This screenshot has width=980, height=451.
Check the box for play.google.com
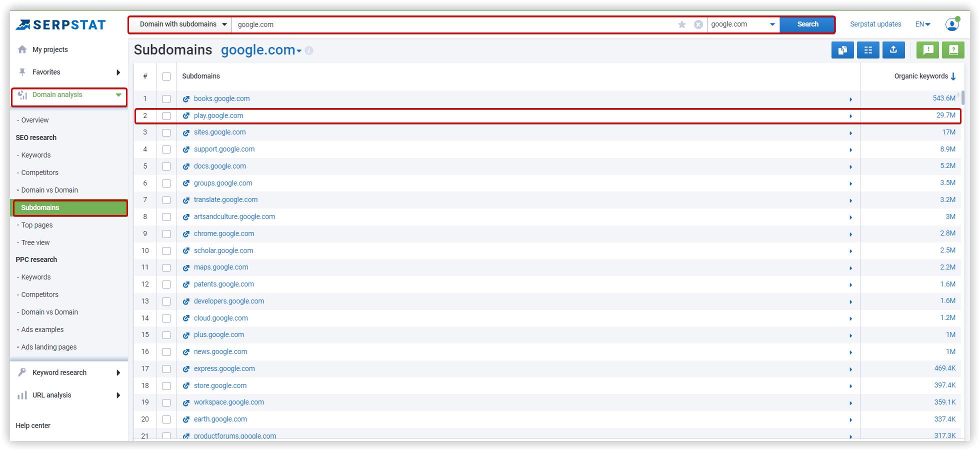click(x=166, y=116)
